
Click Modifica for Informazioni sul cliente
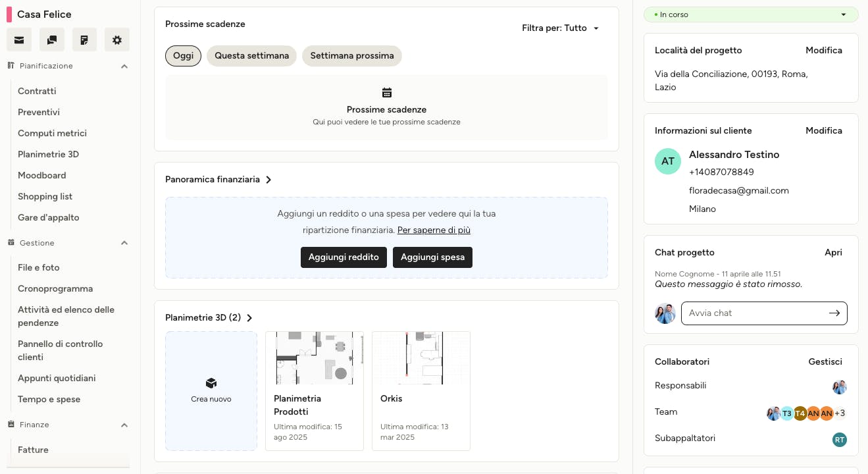[x=824, y=130]
